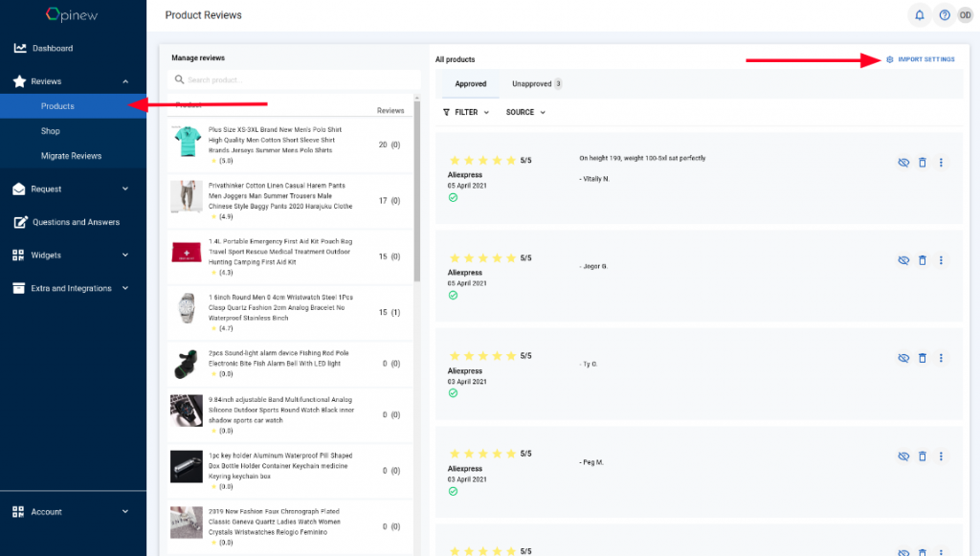Click the Questions and Answers edit icon

click(20, 222)
